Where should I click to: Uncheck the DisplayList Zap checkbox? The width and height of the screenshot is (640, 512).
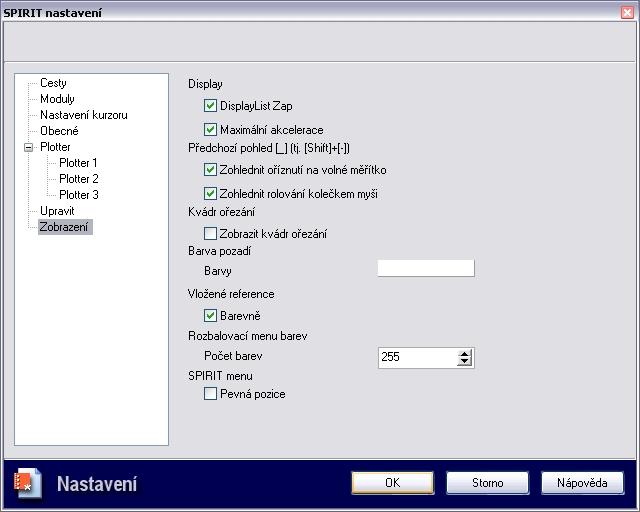pos(210,106)
